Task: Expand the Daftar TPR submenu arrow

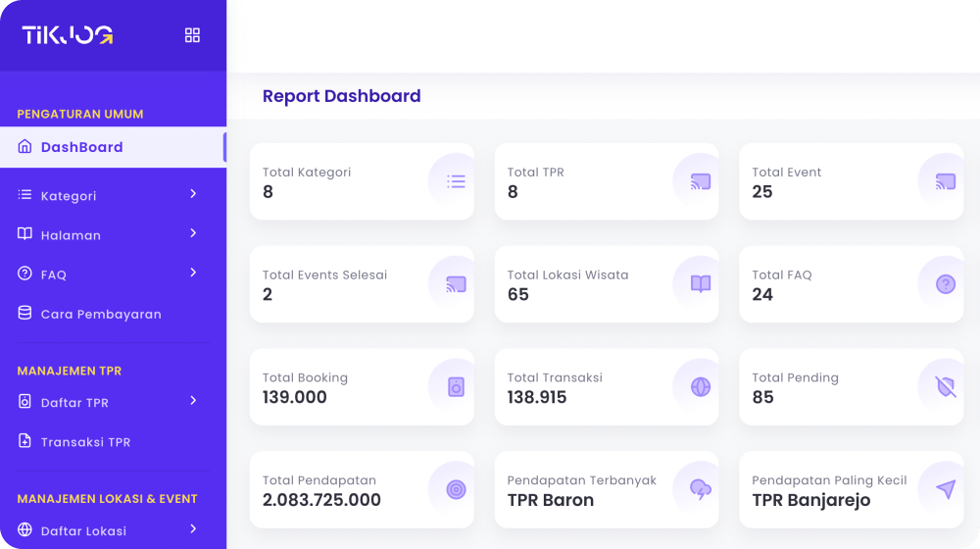Action: pyautogui.click(x=193, y=401)
